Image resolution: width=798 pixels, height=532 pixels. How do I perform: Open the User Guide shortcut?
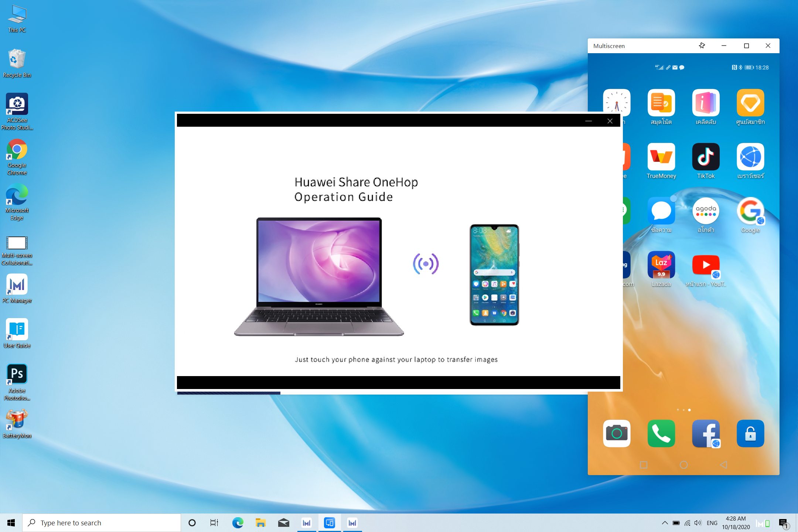(x=17, y=333)
